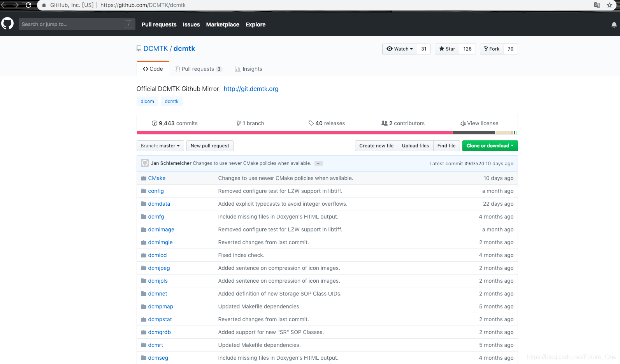The image size is (620, 364).
Task: Open the Branch: master dropdown
Action: pos(160,146)
